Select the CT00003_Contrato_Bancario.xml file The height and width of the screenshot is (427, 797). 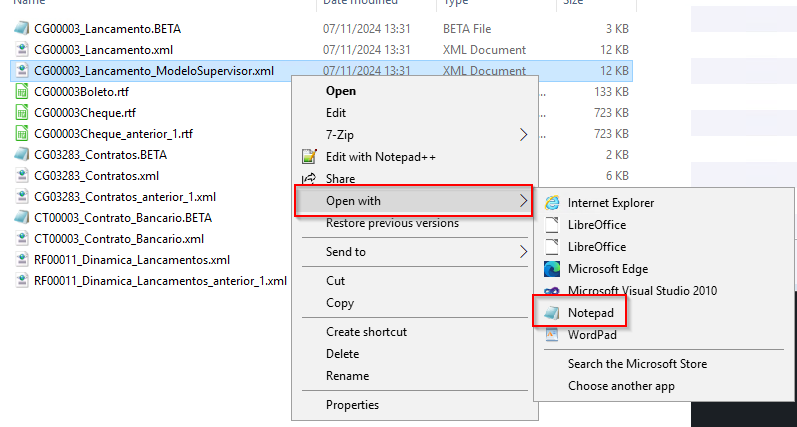[x=118, y=239]
